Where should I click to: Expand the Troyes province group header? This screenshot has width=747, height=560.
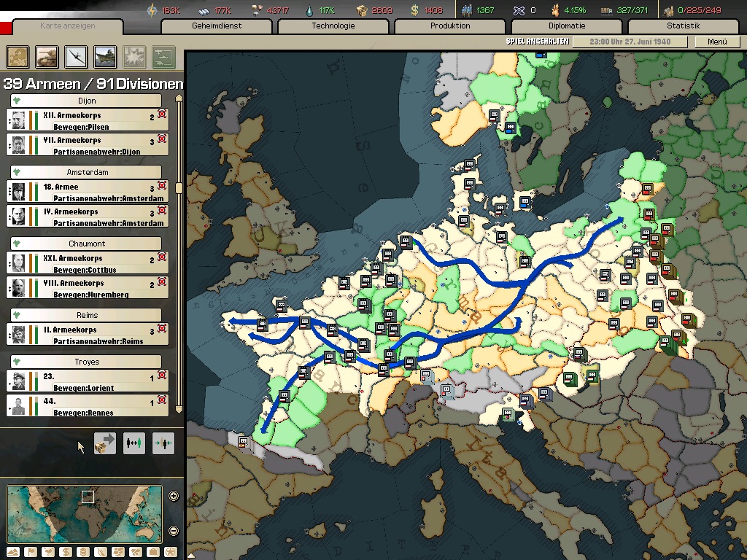tap(86, 362)
